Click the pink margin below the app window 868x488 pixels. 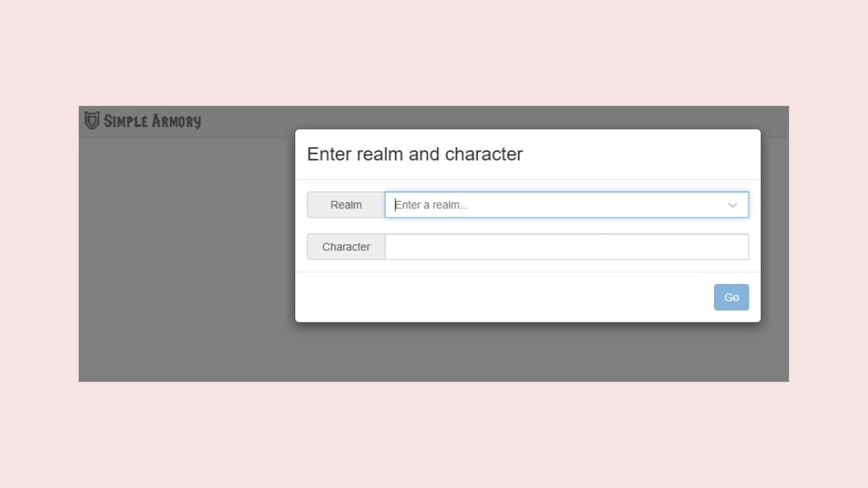[x=434, y=434]
